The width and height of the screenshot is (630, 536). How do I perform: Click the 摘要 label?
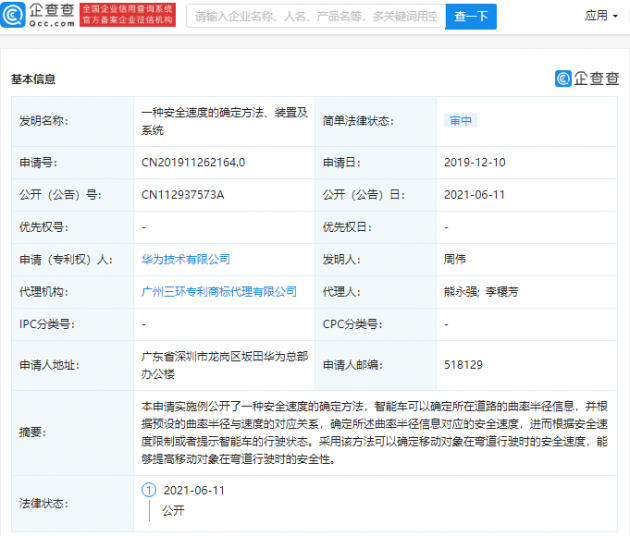tap(33, 433)
